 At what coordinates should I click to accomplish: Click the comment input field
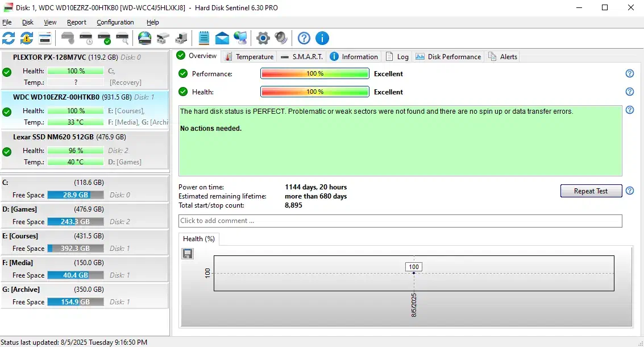pyautogui.click(x=400, y=221)
